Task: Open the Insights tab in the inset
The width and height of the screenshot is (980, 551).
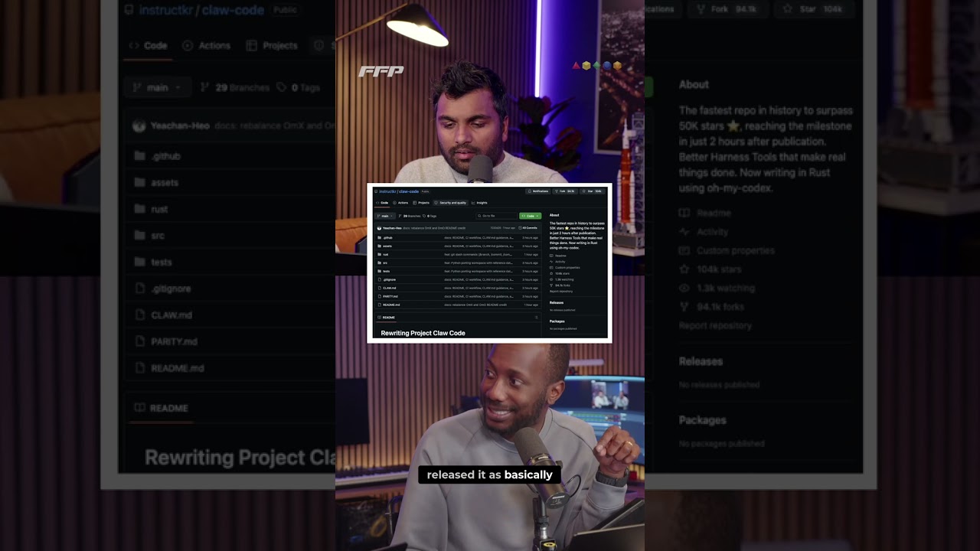Action: (x=479, y=203)
